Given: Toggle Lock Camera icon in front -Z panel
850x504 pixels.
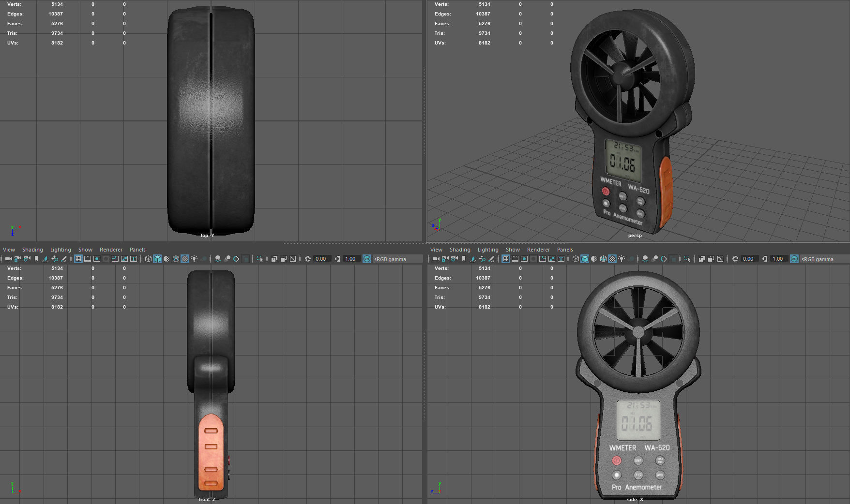Looking at the screenshot, I should (18, 259).
